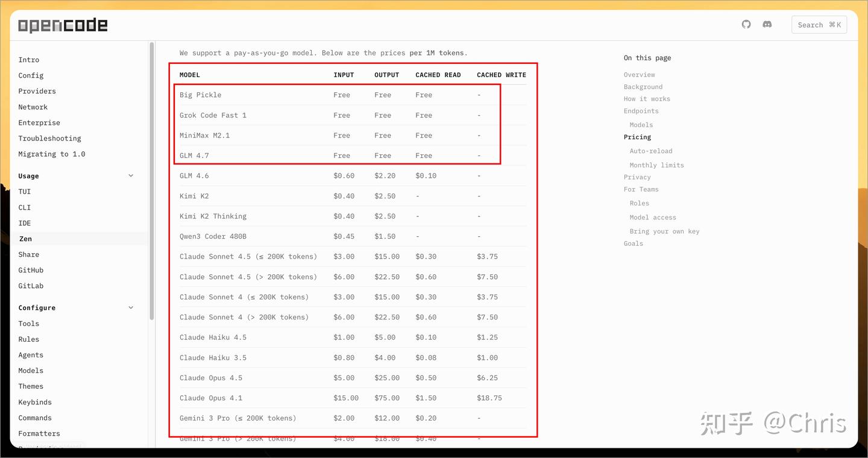
Task: Select the Zen sidebar item
Action: pos(25,239)
